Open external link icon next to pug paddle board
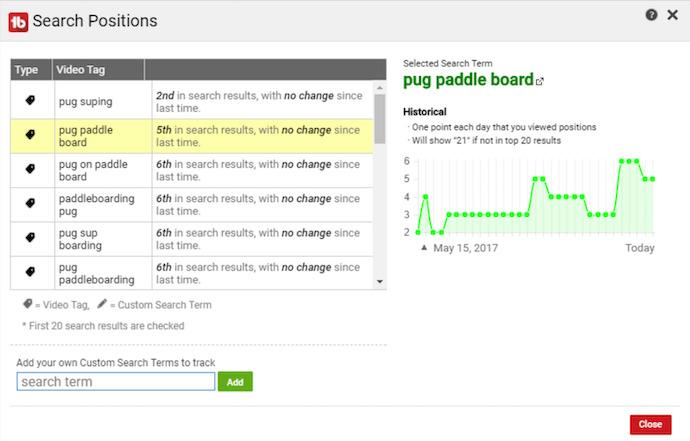The image size is (690, 441). click(541, 82)
